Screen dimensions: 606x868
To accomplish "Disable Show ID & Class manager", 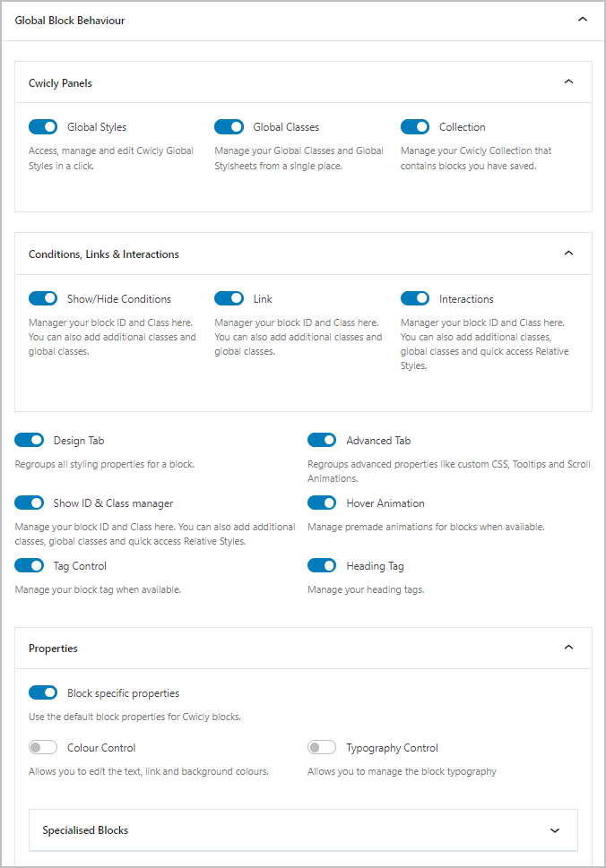I will pos(29,503).
